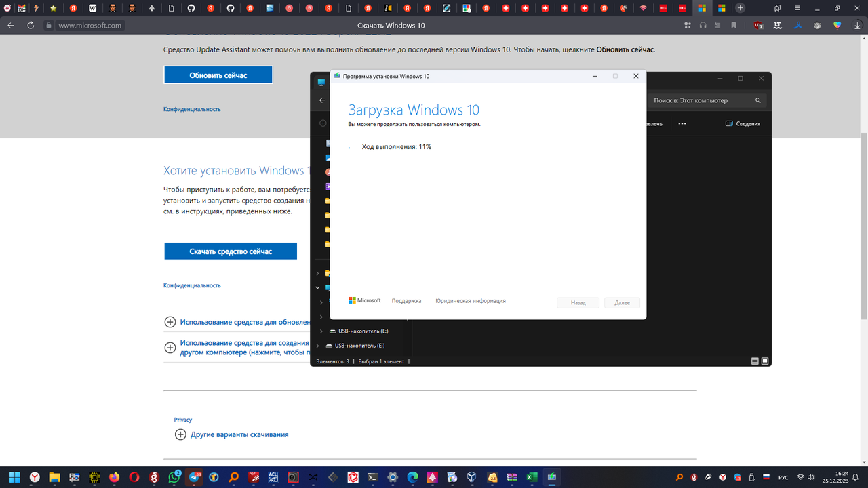This screenshot has height=488, width=868.
Task: Click Назад button in Windows 10 setup
Action: [x=578, y=303]
